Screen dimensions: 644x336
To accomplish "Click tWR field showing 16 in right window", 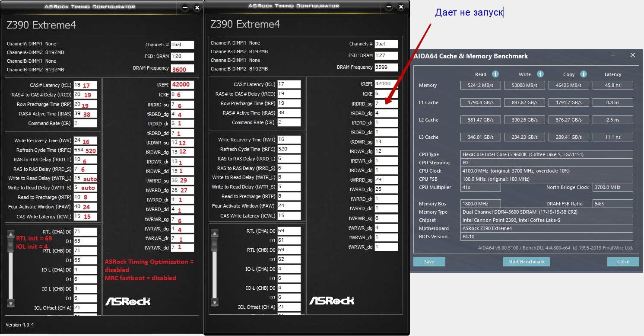I will coord(289,140).
